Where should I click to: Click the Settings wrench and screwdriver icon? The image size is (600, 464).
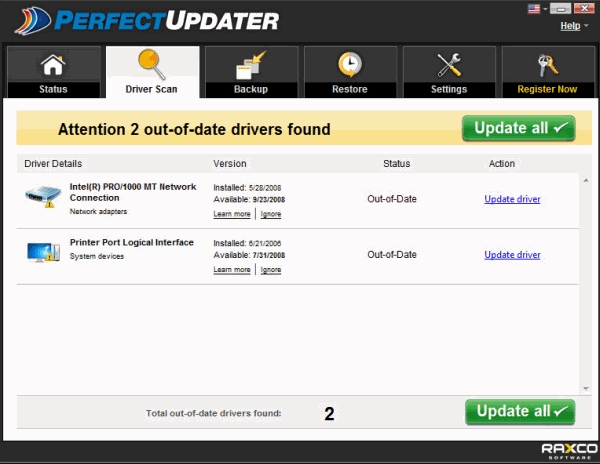tap(449, 65)
